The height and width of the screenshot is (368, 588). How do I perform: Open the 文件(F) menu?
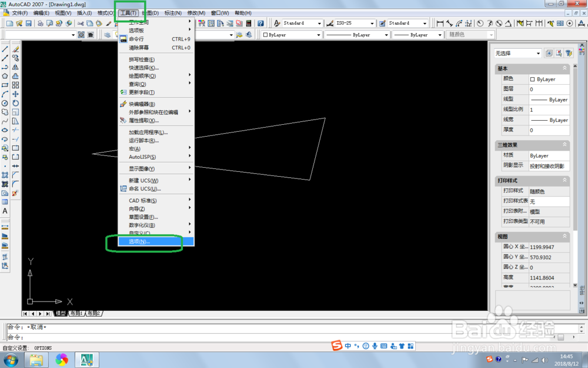click(20, 13)
